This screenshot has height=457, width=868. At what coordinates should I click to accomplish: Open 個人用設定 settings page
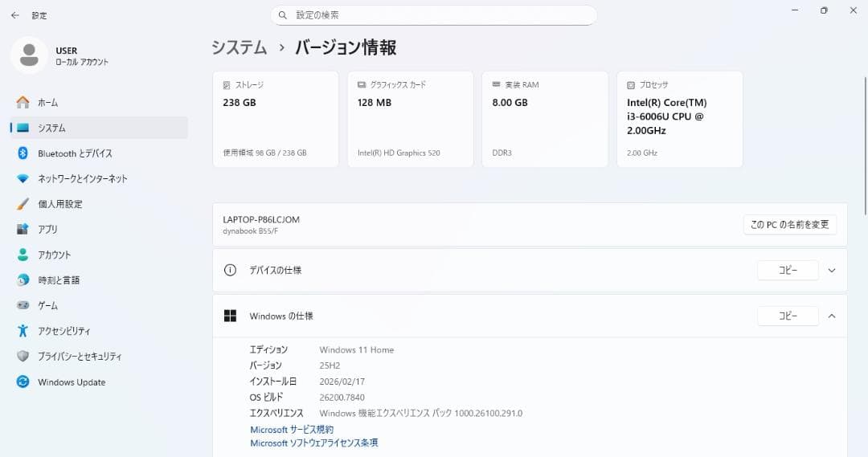pyautogui.click(x=99, y=204)
